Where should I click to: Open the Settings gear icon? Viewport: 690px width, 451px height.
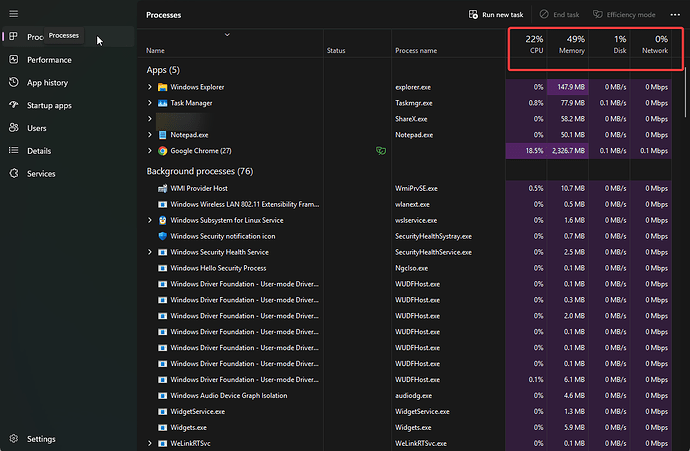coord(14,439)
